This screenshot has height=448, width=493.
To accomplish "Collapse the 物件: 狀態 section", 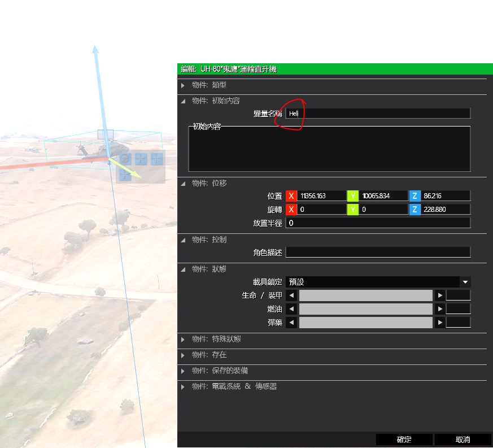I will pyautogui.click(x=182, y=269).
